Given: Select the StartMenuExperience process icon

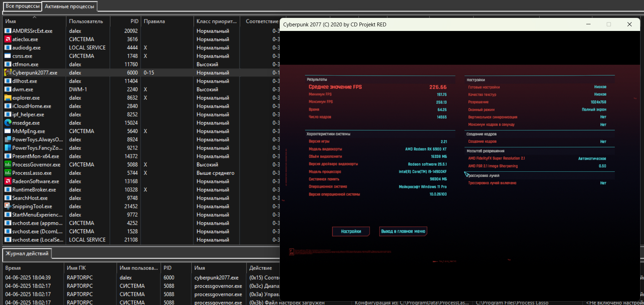Looking at the screenshot, I should (x=8, y=215).
